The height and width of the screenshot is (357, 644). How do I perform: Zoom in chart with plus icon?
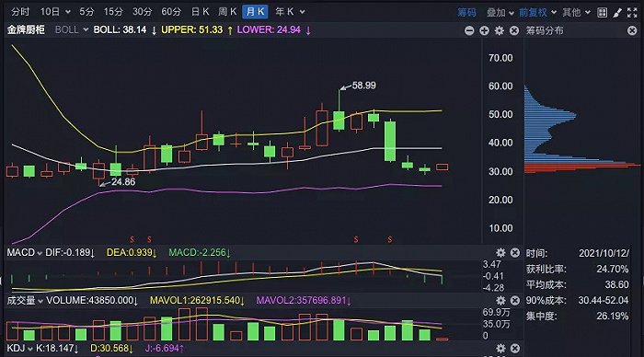coord(484,30)
